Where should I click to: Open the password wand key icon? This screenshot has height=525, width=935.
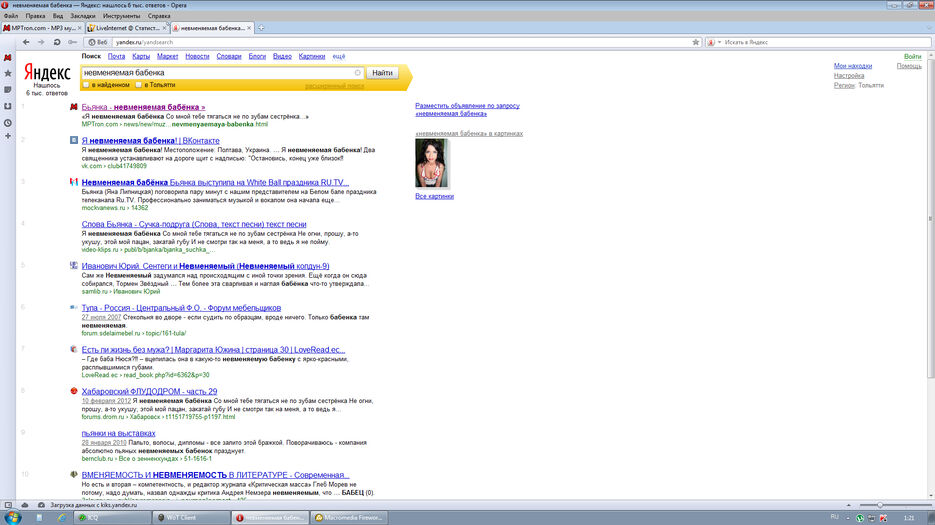pyautogui.click(x=73, y=42)
